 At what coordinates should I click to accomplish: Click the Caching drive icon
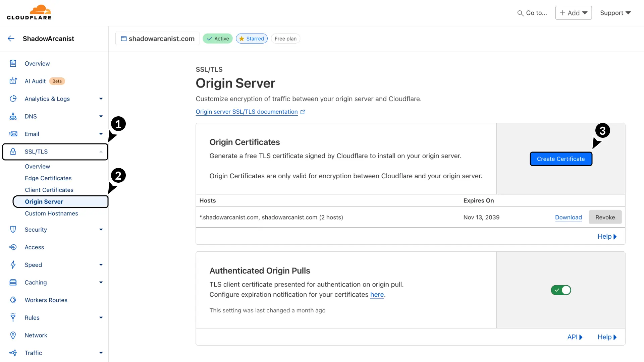13,282
